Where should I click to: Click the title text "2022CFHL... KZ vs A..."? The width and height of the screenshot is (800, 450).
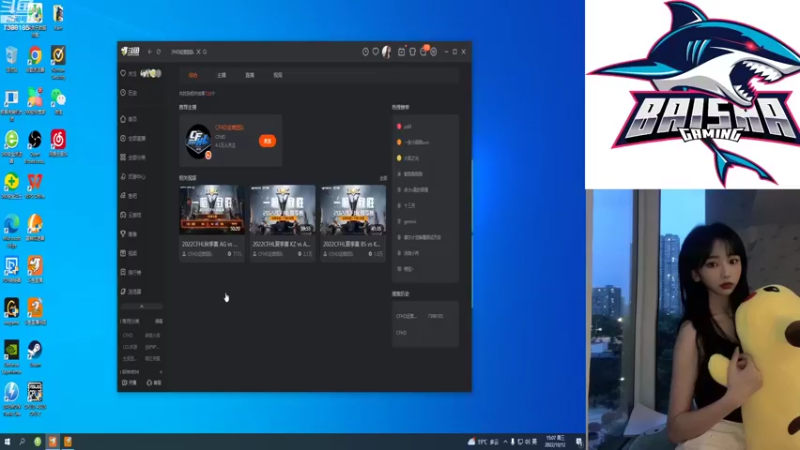coord(281,244)
